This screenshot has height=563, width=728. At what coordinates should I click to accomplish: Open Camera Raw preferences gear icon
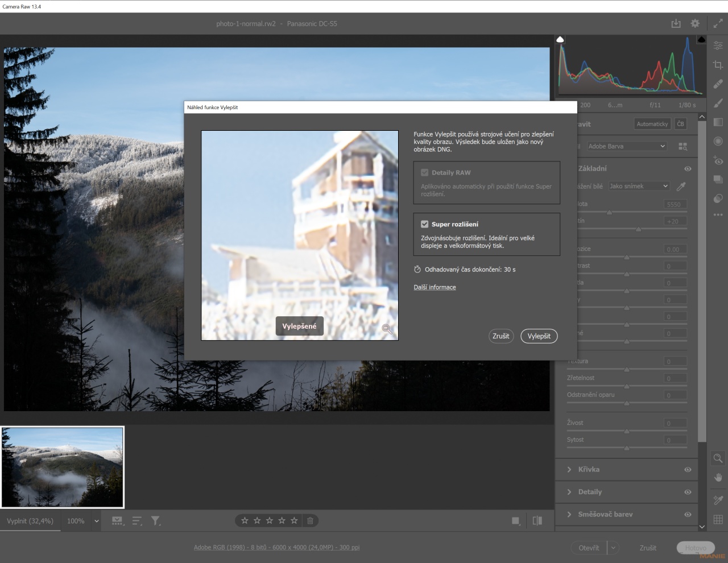[694, 24]
